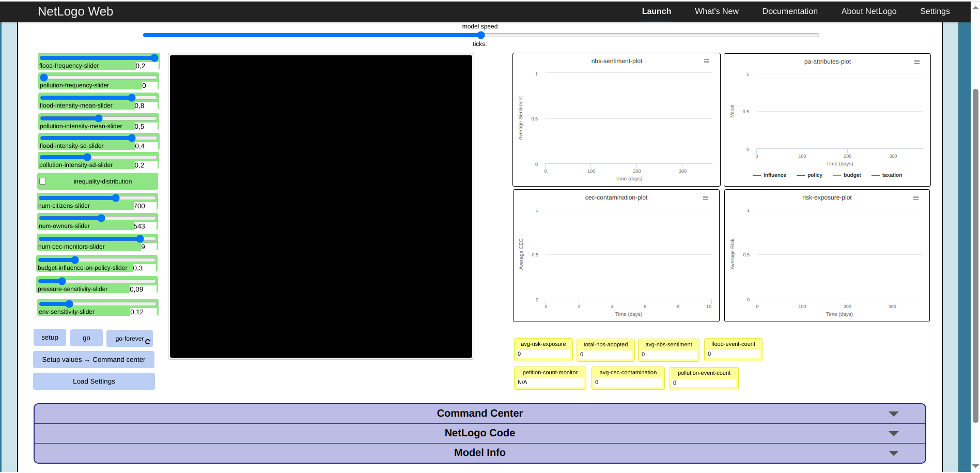The width and height of the screenshot is (980, 473).
Task: Open the Documentation menu item
Action: [790, 11]
